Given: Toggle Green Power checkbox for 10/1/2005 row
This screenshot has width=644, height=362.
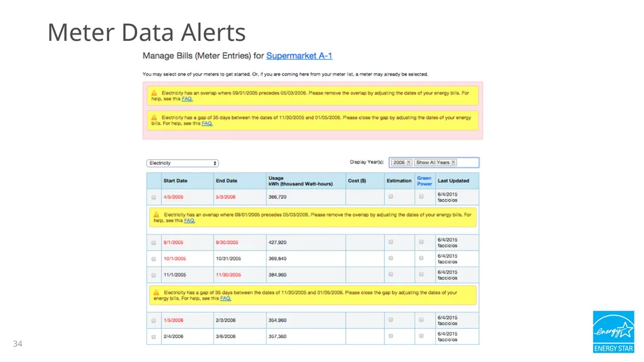Looking at the screenshot, I should click(x=421, y=258).
